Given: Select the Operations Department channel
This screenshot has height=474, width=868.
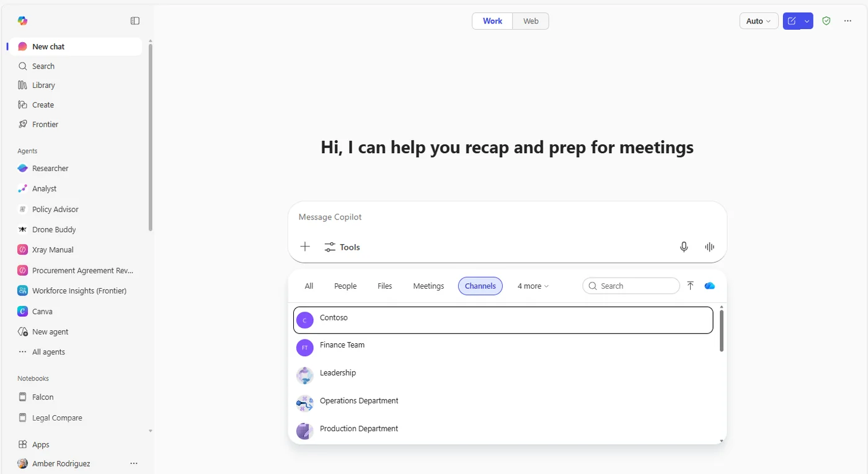Looking at the screenshot, I should pyautogui.click(x=503, y=403).
